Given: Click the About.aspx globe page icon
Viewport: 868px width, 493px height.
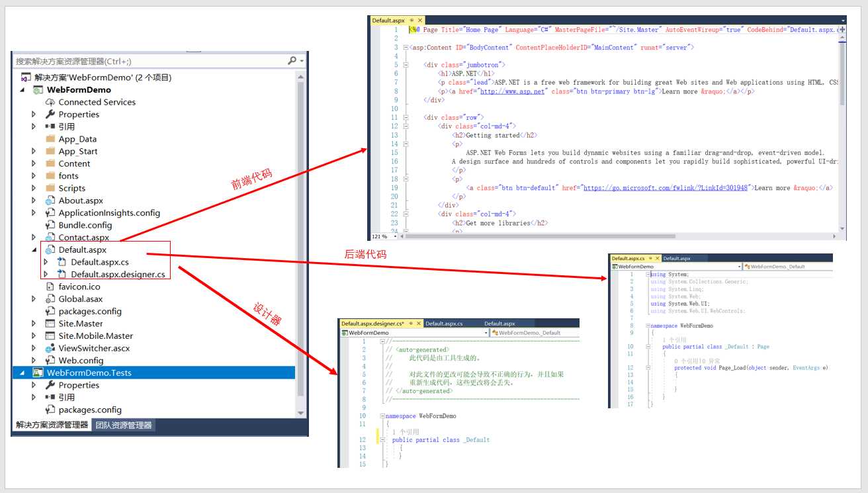Looking at the screenshot, I should click(50, 201).
